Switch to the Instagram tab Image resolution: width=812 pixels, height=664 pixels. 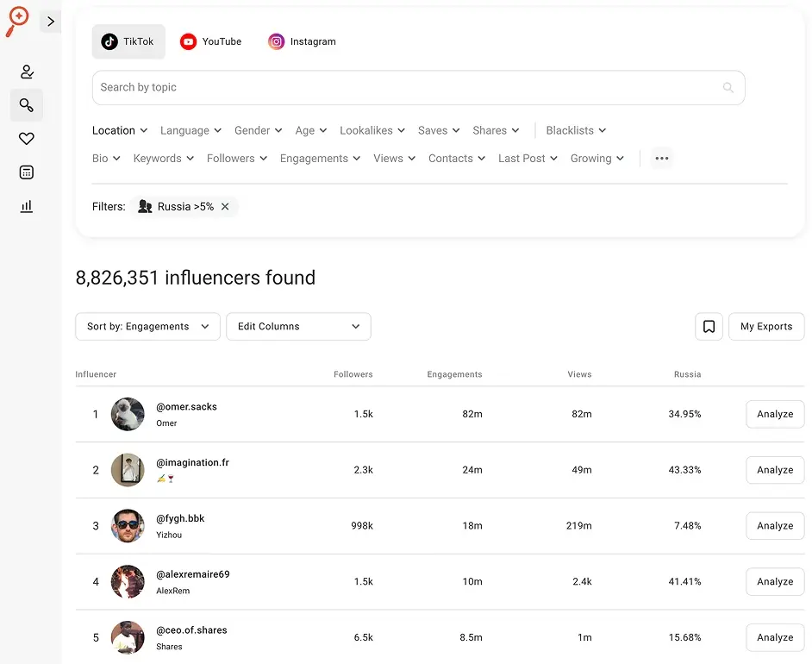[302, 41]
